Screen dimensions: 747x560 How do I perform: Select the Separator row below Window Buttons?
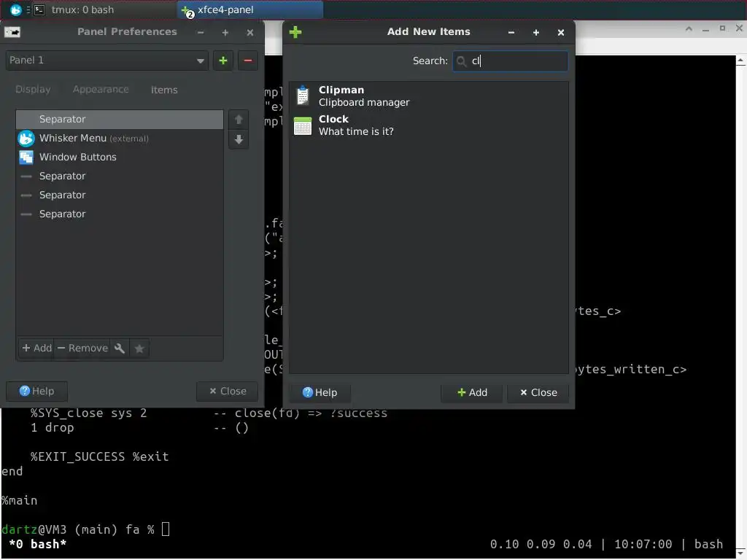(x=120, y=176)
